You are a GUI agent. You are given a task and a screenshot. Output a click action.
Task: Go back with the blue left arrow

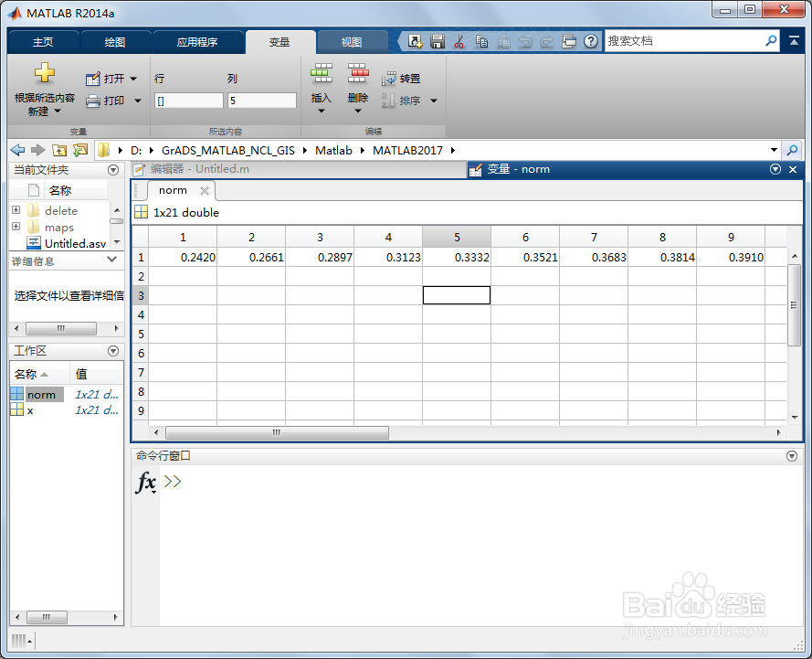[17, 150]
